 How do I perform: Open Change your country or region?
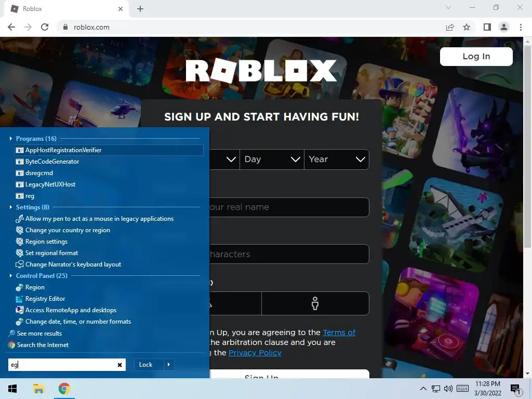(109, 230)
